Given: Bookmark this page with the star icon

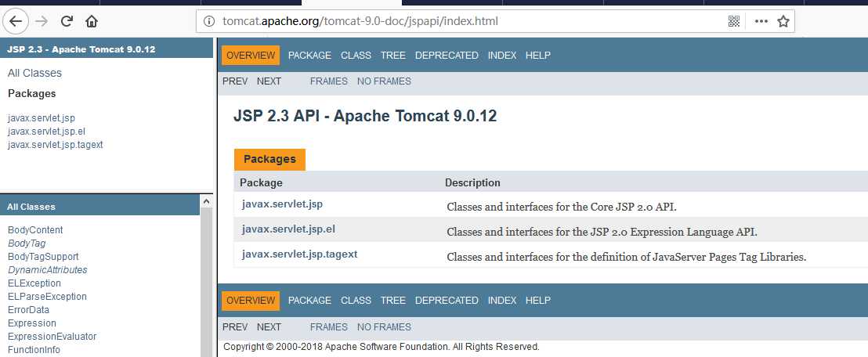Looking at the screenshot, I should (x=783, y=22).
